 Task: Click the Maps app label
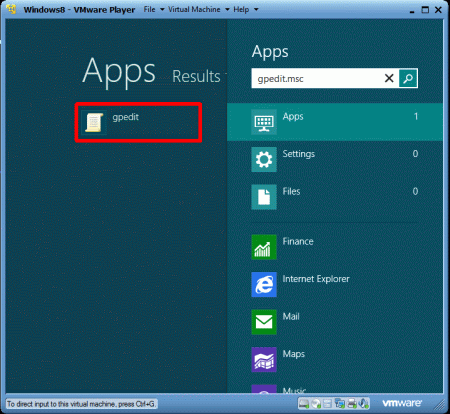tap(294, 354)
